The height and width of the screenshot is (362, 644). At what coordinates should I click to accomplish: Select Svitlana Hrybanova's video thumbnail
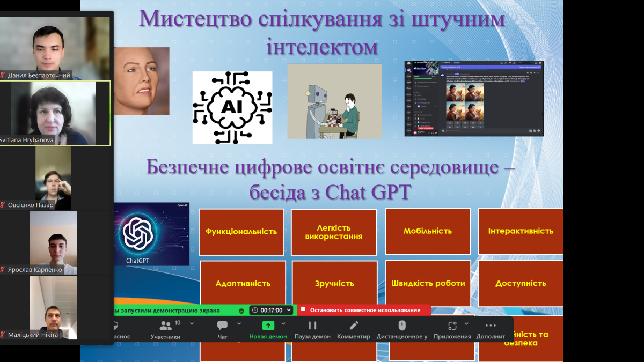pyautogui.click(x=55, y=113)
